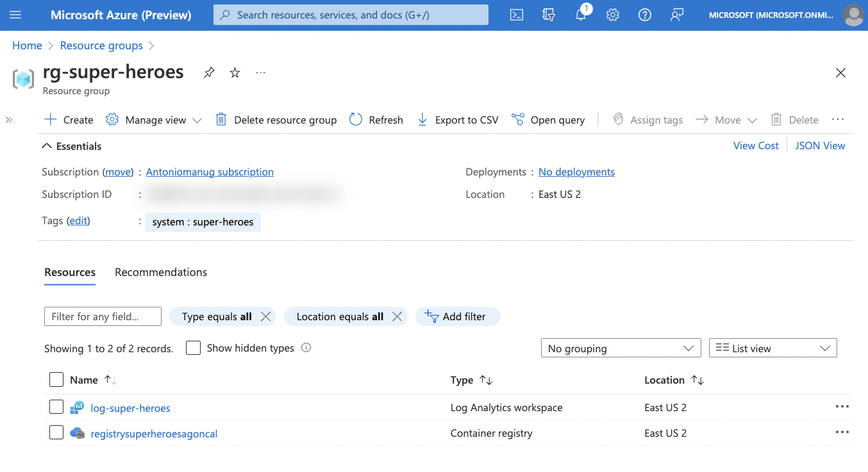The width and height of the screenshot is (868, 472).
Task: Open the log-super-heroes resource
Action: (131, 408)
